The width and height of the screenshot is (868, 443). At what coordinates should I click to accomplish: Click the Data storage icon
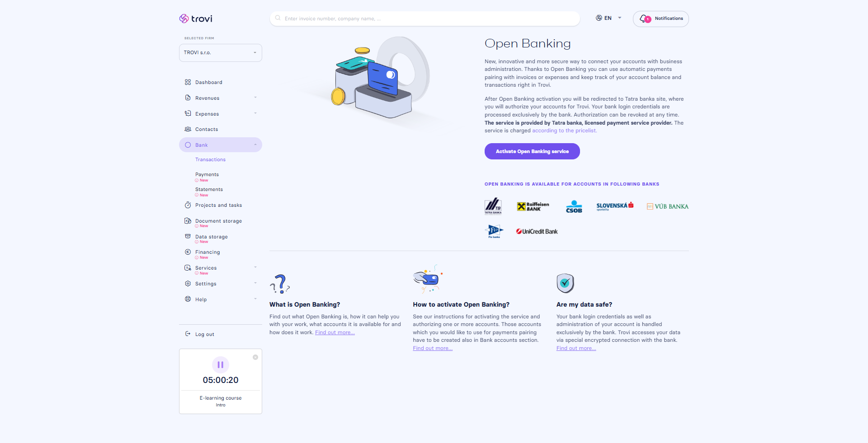coord(188,236)
